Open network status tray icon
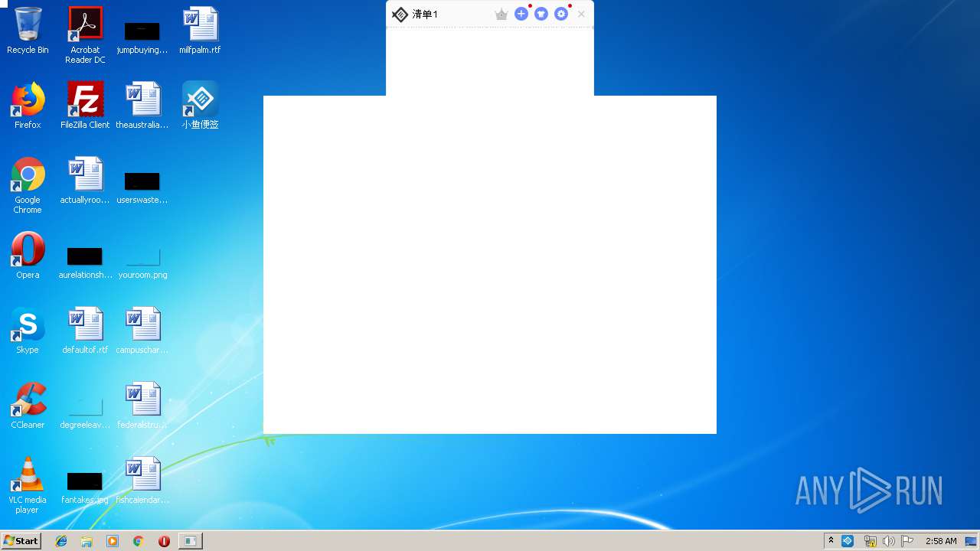Screen dimensions: 980x551 870,541
